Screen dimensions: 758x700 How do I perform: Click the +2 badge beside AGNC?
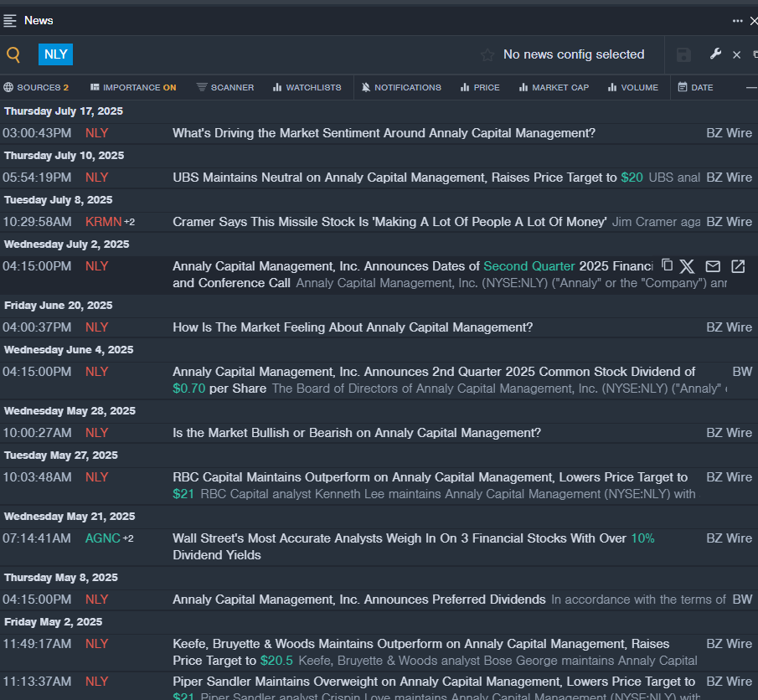coord(128,538)
